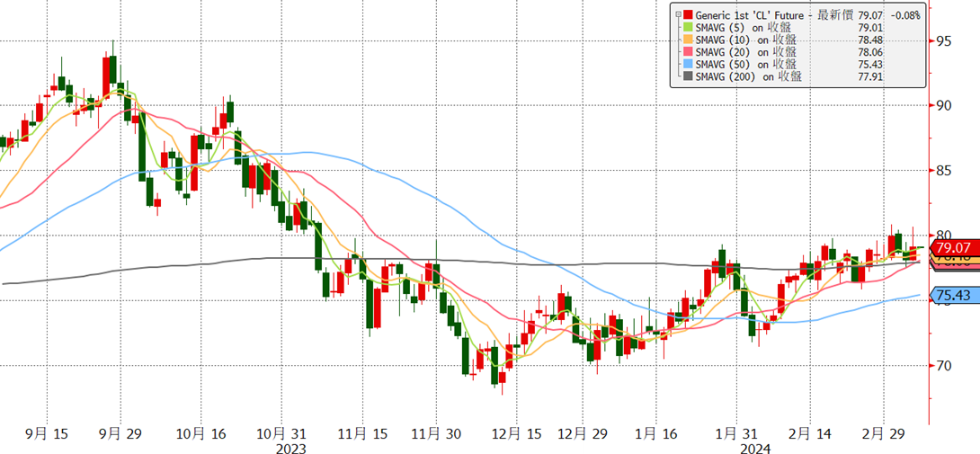Click the orange SMAVG (10) swatch
980x454 pixels.
pyautogui.click(x=688, y=40)
